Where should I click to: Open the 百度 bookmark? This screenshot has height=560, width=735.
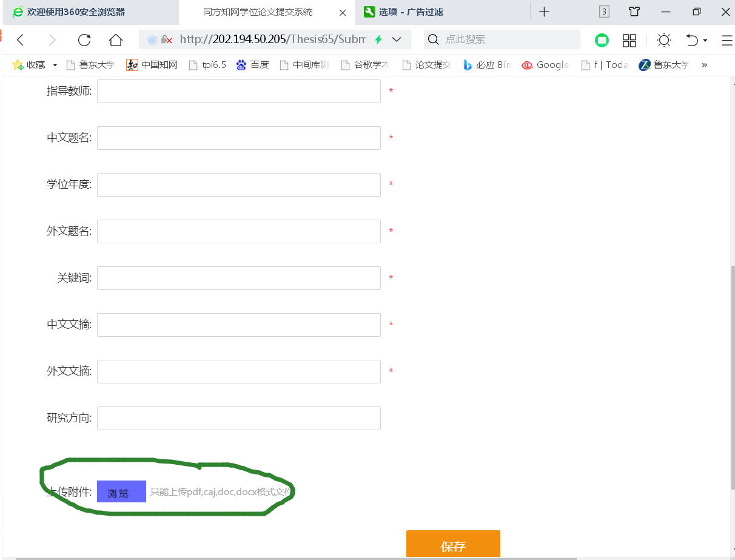(x=252, y=65)
